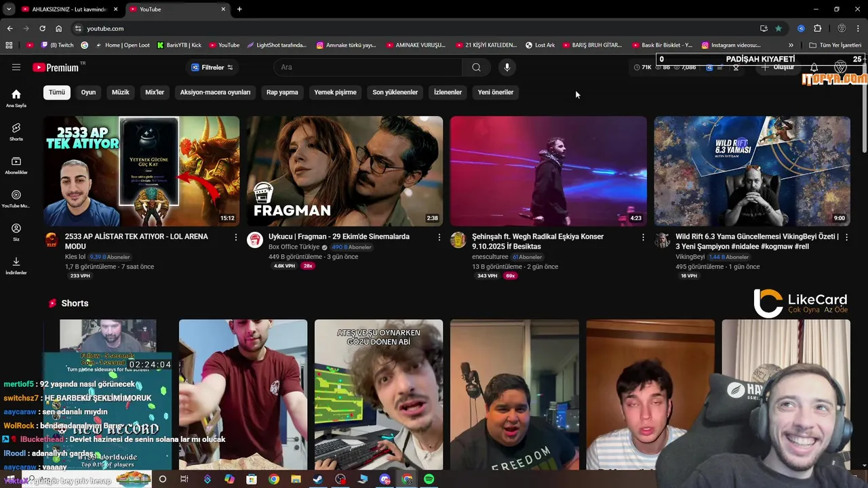Click the Kles lol channel avatar
The width and height of the screenshot is (868, 488).
tap(52, 240)
